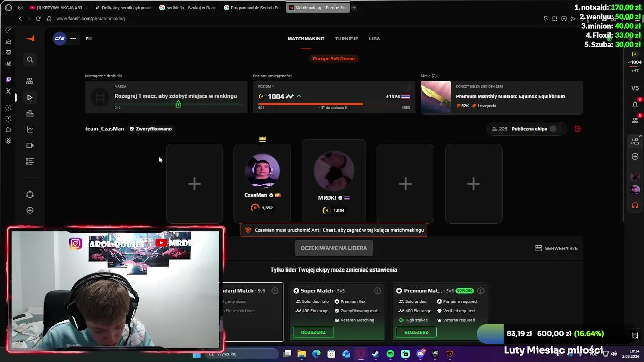Open party list icon in right panel

pyautogui.click(x=635, y=141)
